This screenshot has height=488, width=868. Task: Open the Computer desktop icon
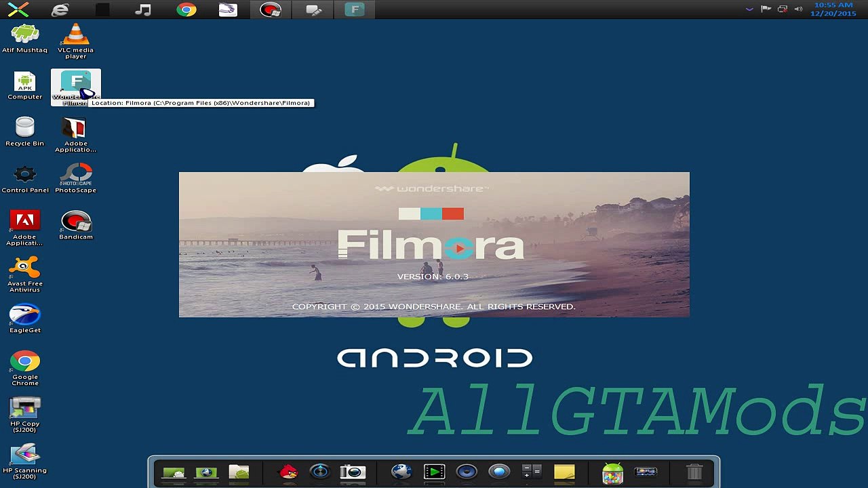point(25,86)
